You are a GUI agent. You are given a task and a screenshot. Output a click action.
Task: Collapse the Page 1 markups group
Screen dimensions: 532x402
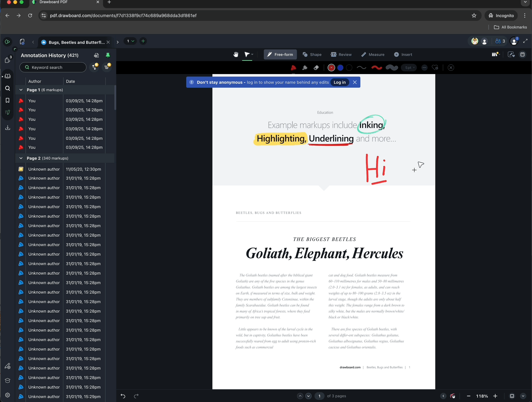[21, 90]
